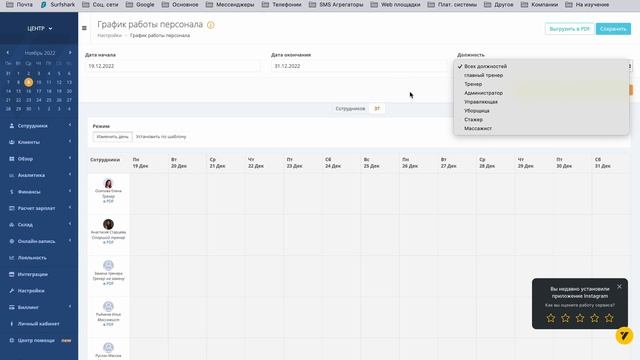Select Изменить день mode

(x=113, y=137)
